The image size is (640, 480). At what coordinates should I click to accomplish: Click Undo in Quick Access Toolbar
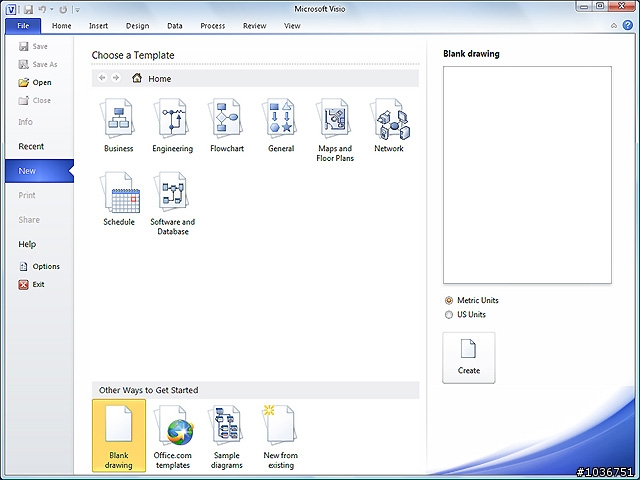pyautogui.click(x=42, y=9)
